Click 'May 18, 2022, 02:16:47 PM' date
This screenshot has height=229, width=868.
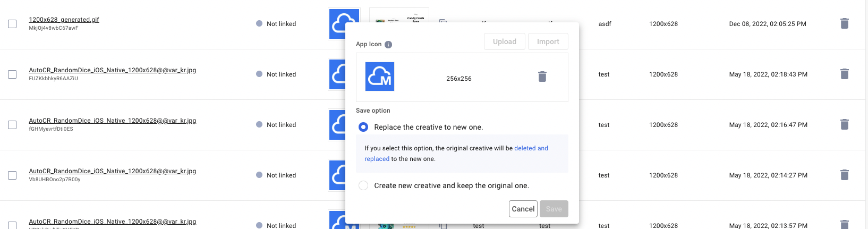pos(768,125)
